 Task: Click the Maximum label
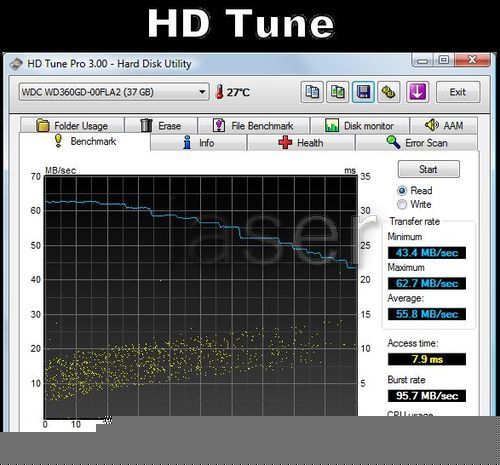point(406,267)
